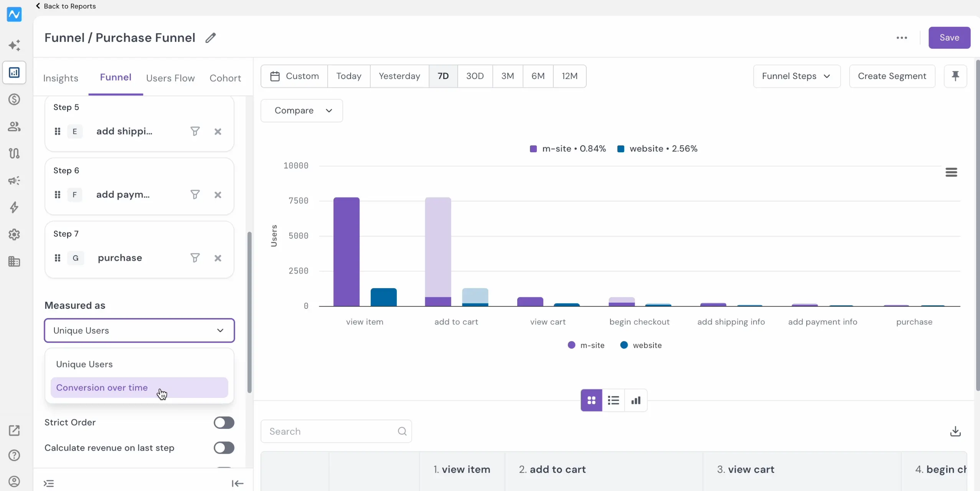Open the chart hamburger menu icon
The height and width of the screenshot is (491, 980).
(951, 172)
